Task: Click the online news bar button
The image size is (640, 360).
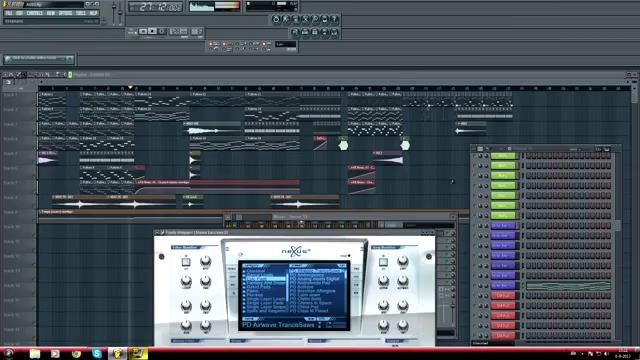Action: (39, 59)
